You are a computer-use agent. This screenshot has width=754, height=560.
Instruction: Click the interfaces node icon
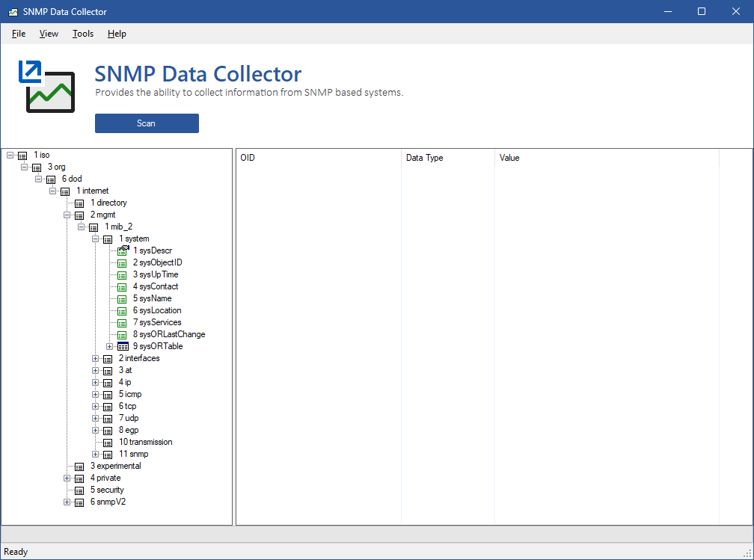[x=108, y=359]
